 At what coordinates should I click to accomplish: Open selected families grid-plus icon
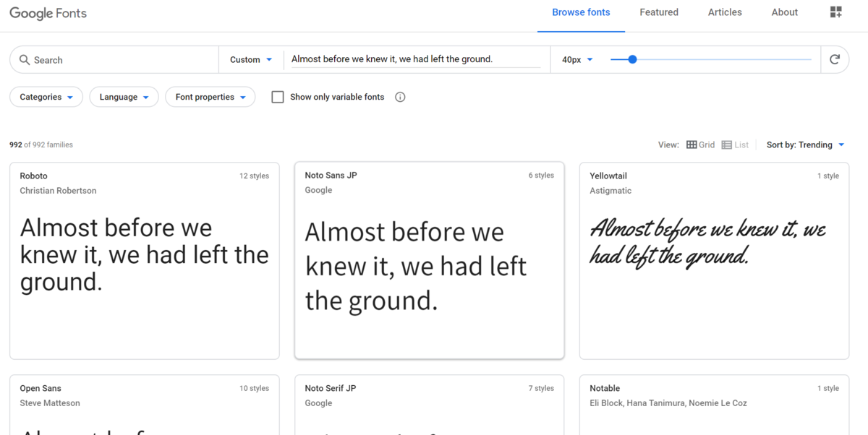click(x=836, y=12)
